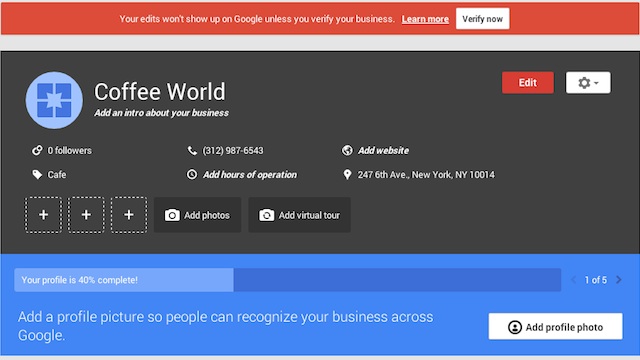Open the gear settings dropdown

pos(588,82)
